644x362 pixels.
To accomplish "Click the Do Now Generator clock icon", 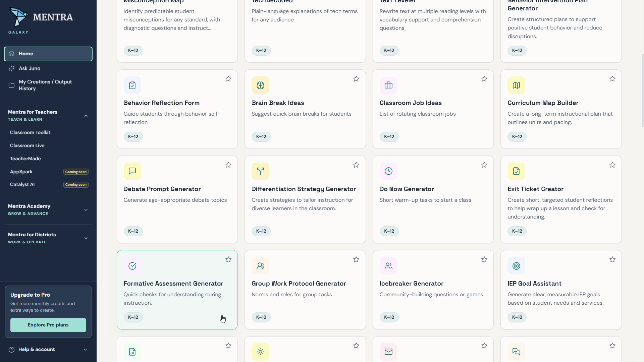I will [x=388, y=171].
